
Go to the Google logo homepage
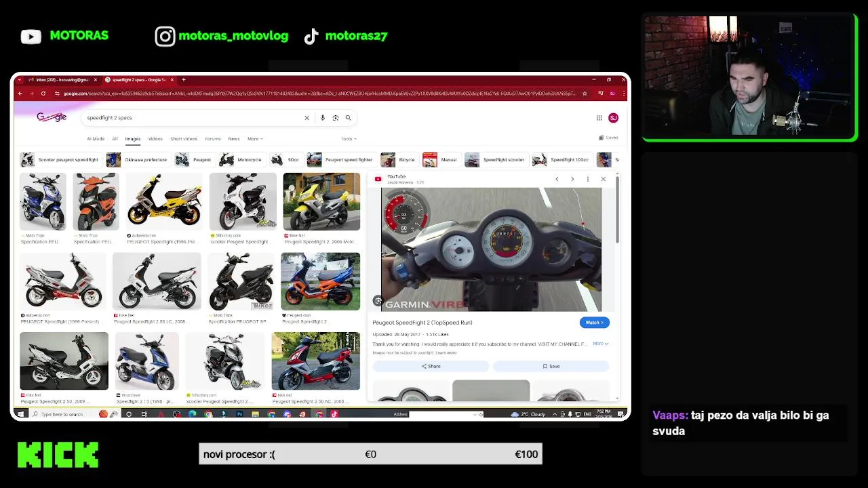(x=52, y=117)
